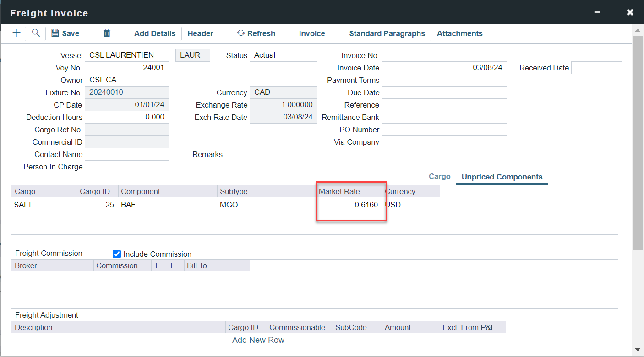This screenshot has height=357, width=644.
Task: Uncheck the Include Commission checkbox
Action: (x=117, y=254)
